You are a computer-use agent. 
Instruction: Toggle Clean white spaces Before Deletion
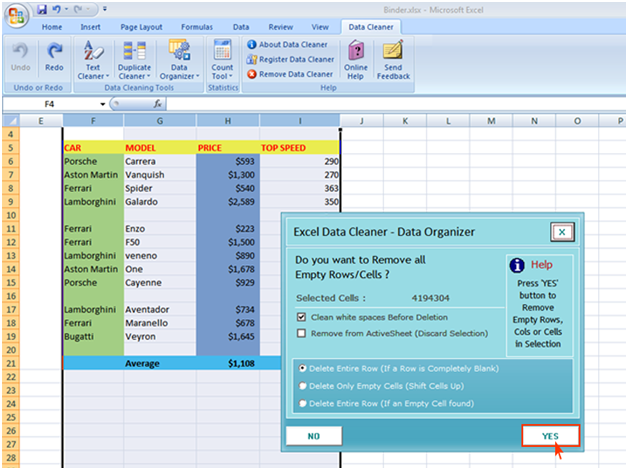point(302,317)
